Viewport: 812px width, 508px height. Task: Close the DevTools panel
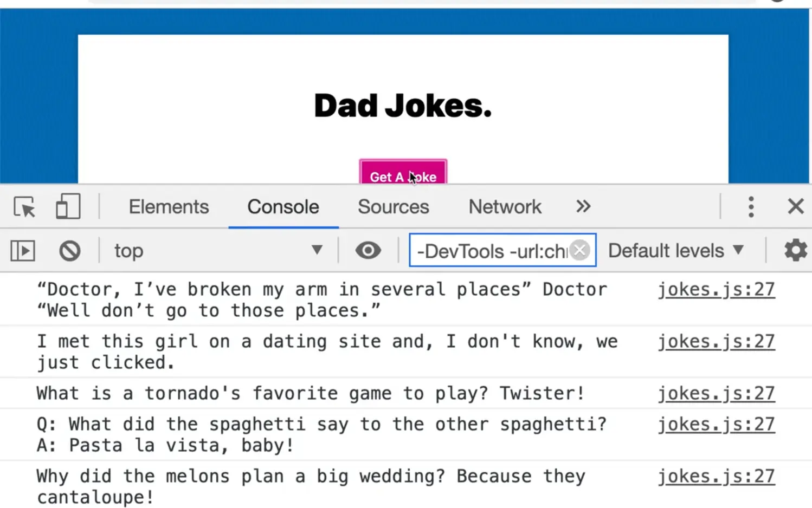795,206
